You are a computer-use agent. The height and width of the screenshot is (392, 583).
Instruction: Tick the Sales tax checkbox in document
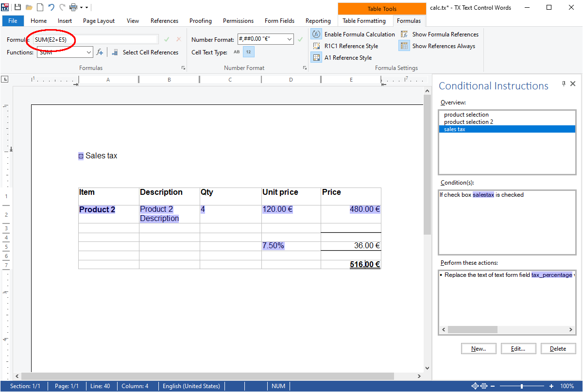81,156
